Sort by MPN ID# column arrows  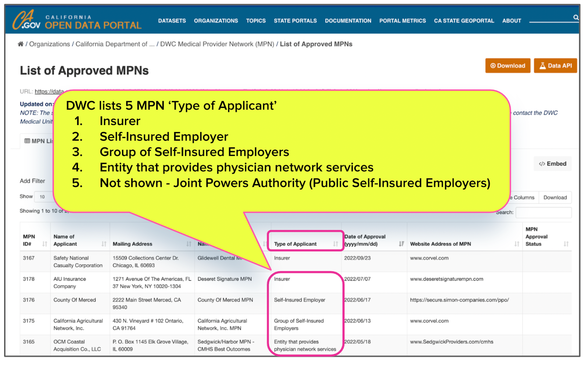click(45, 244)
